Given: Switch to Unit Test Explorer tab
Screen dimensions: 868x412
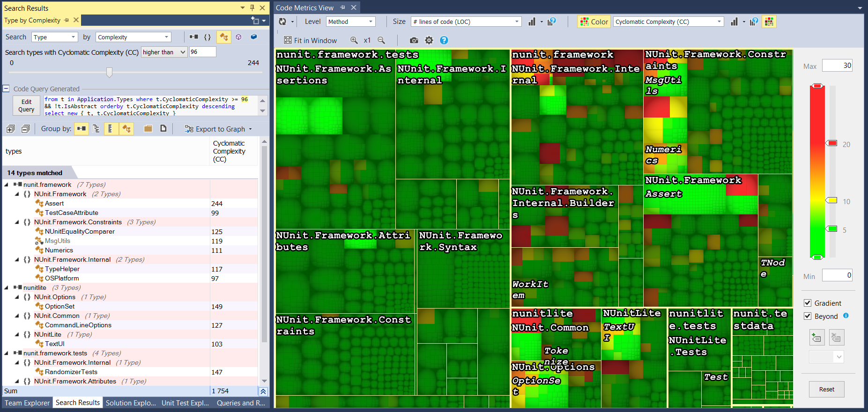Looking at the screenshot, I should pyautogui.click(x=185, y=403).
